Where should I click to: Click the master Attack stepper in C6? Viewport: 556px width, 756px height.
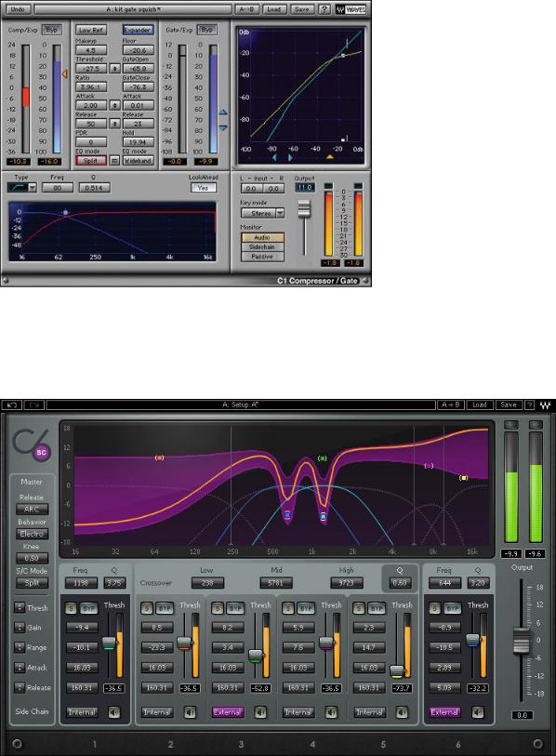tap(20, 668)
